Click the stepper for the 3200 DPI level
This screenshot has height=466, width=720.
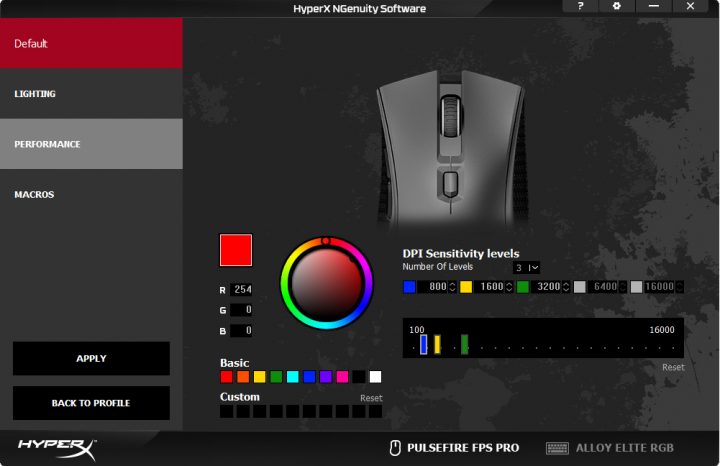click(566, 287)
